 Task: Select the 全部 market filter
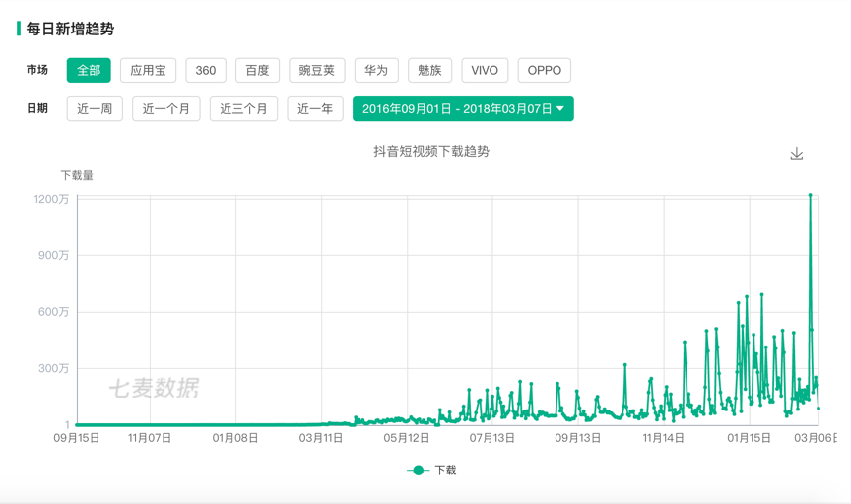click(x=89, y=71)
